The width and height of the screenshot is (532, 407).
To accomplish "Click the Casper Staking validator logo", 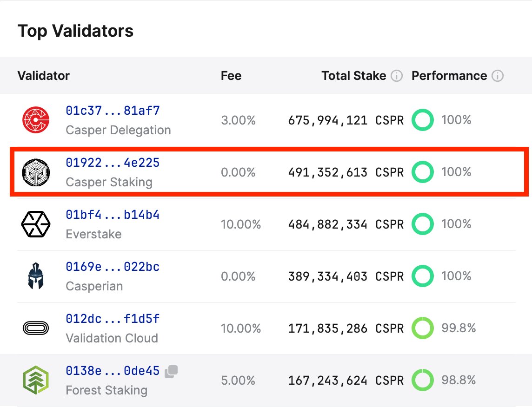I will (x=36, y=172).
